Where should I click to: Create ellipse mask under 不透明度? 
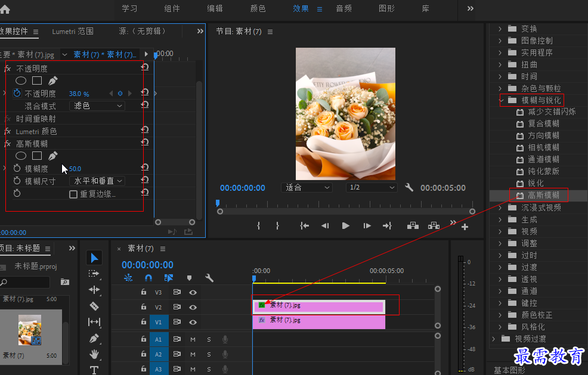21,80
